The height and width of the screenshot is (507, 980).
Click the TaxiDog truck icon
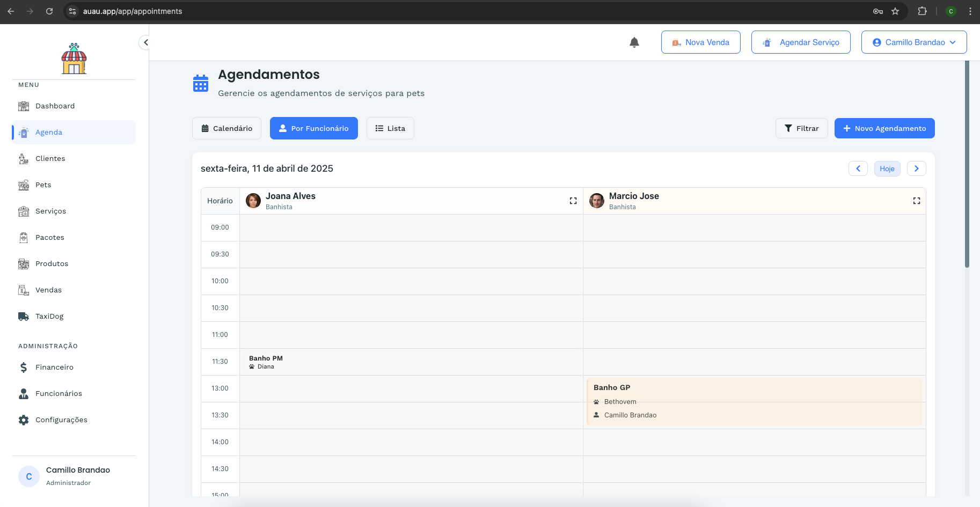point(24,317)
